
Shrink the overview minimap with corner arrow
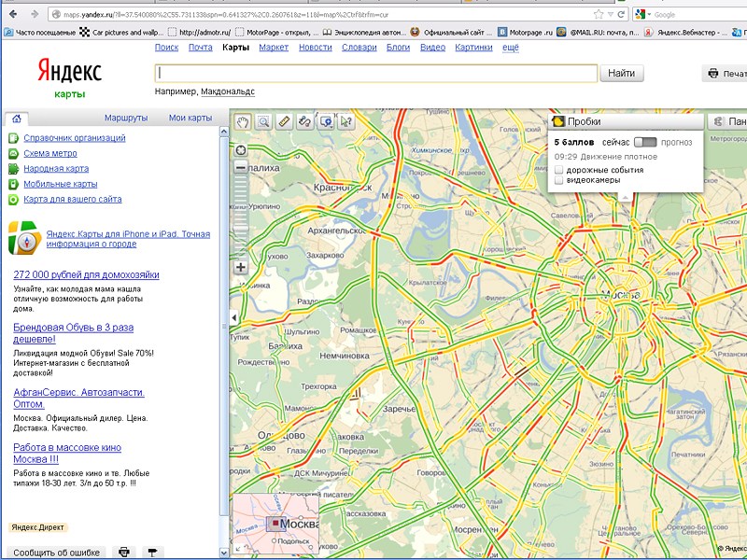coord(238,549)
